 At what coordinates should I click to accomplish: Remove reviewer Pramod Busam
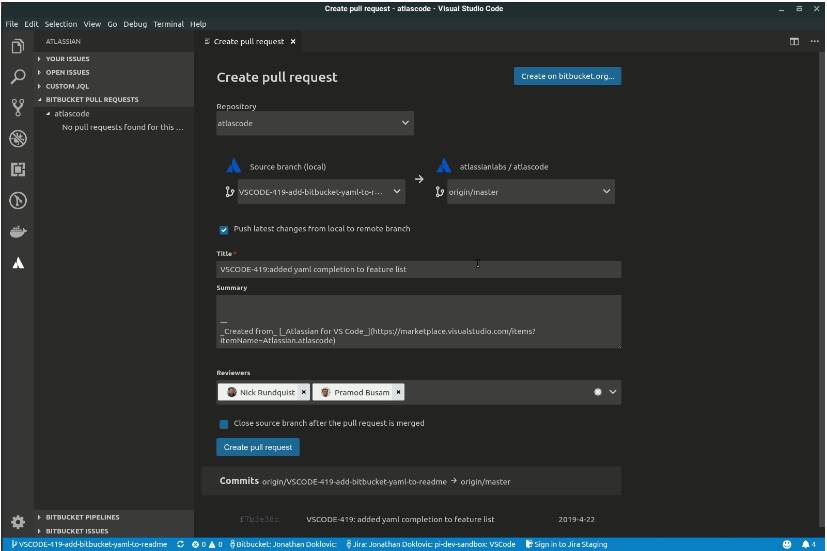point(398,392)
